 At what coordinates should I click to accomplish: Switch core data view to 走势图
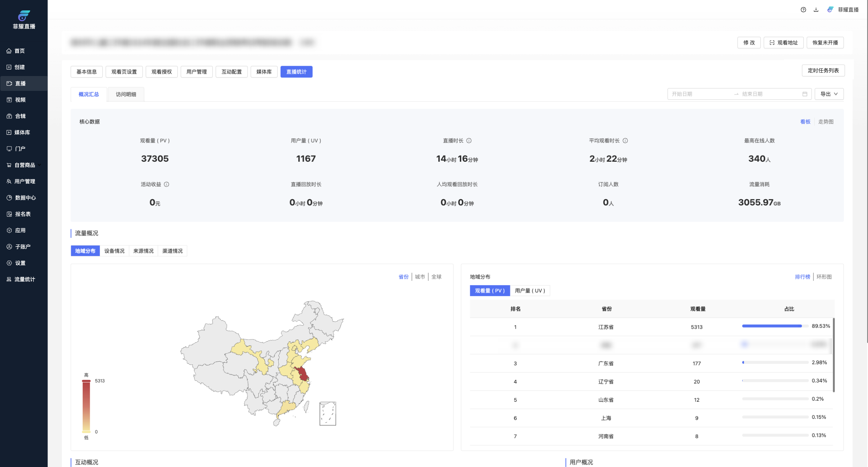826,122
